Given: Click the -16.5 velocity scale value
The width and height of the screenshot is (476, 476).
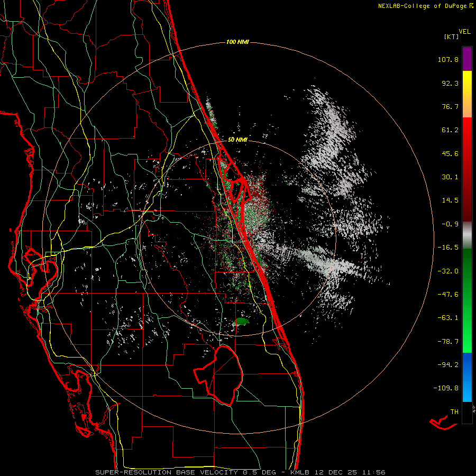Looking at the screenshot, I should (448, 248).
